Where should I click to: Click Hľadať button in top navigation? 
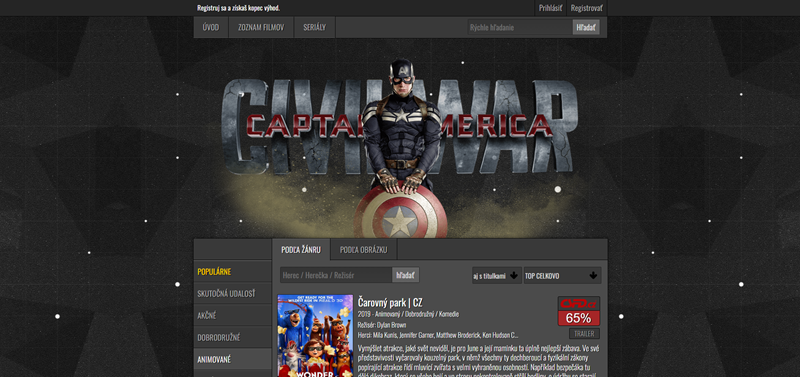[x=586, y=28]
